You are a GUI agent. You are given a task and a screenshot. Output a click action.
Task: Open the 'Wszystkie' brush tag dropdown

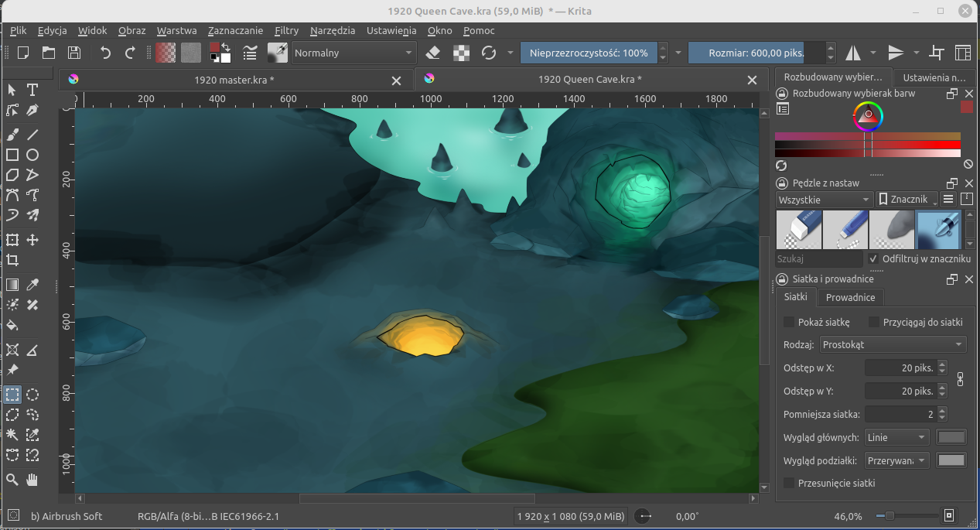824,200
